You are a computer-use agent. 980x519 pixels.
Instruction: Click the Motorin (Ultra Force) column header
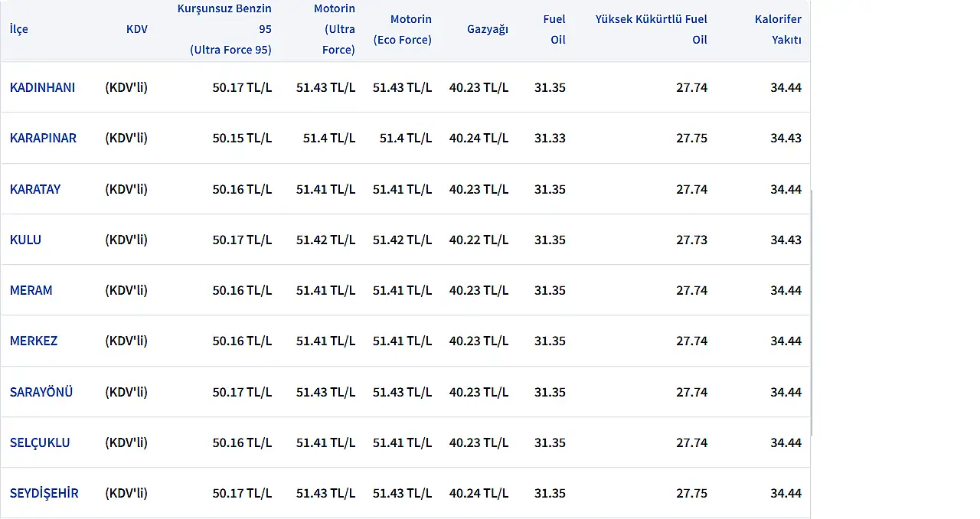(335, 29)
